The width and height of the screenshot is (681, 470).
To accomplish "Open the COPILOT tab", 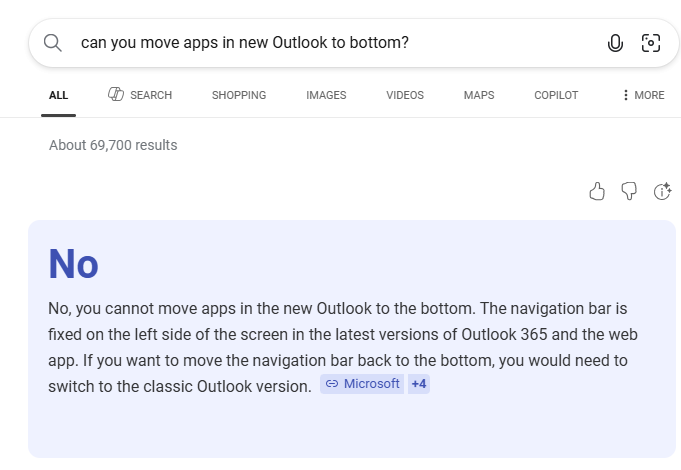I will point(556,95).
